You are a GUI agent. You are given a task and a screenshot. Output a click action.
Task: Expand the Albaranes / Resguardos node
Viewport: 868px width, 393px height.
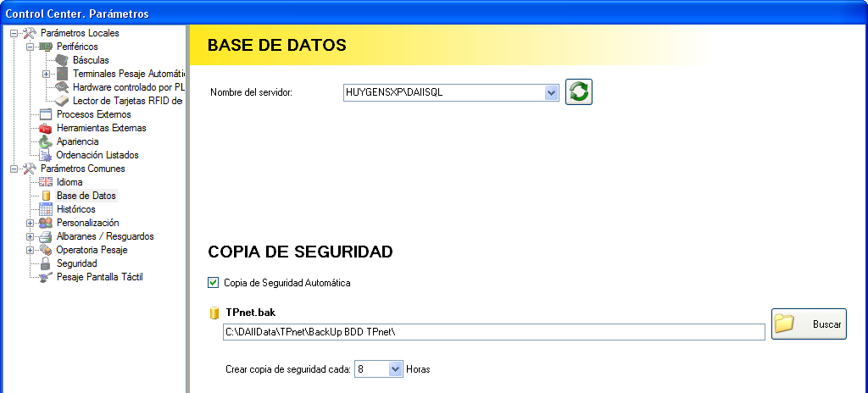tap(30, 236)
